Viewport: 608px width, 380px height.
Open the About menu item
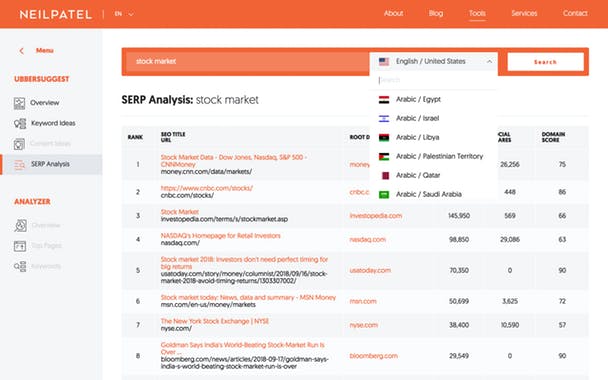tap(393, 14)
